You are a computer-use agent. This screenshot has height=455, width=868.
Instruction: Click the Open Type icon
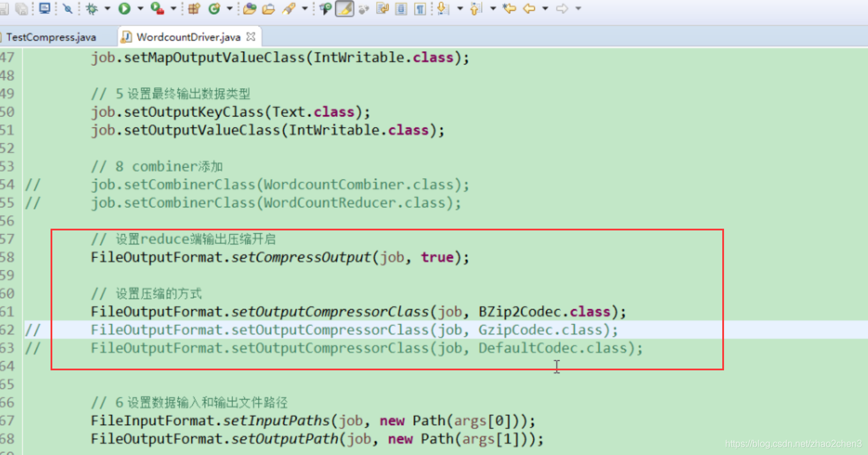coord(250,9)
